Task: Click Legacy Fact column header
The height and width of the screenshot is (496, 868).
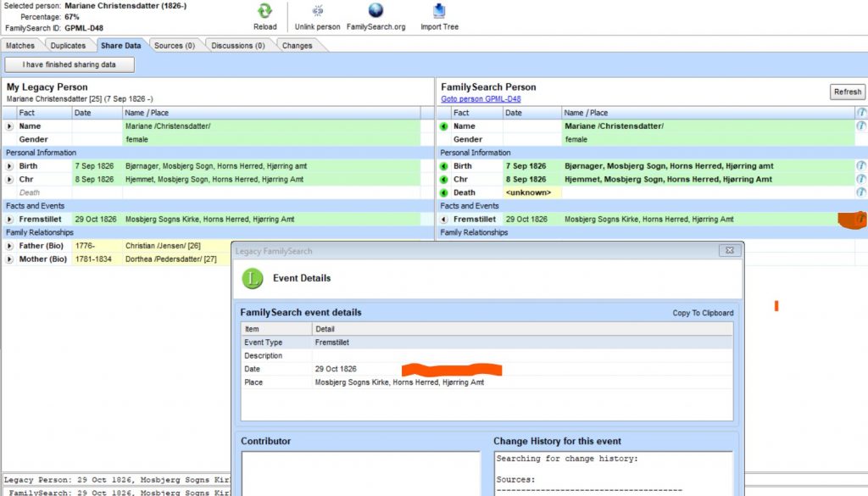Action: (44, 113)
